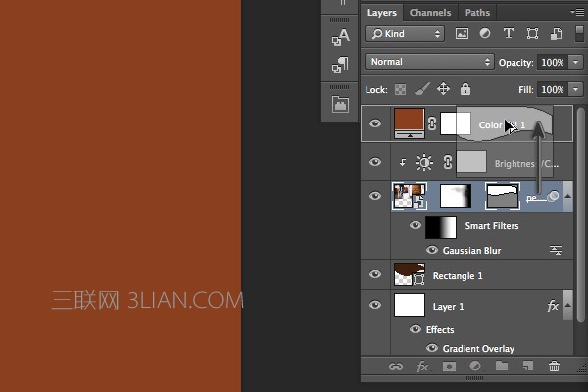Hide the Gaussian Blur filter

432,250
